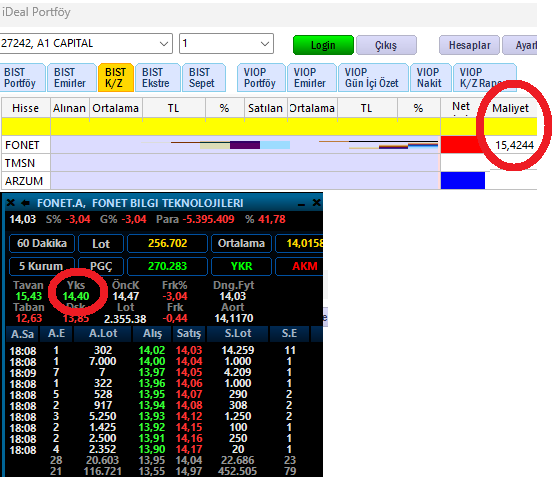
Task: Close the FONET.A window with right X
Action: coord(316,203)
